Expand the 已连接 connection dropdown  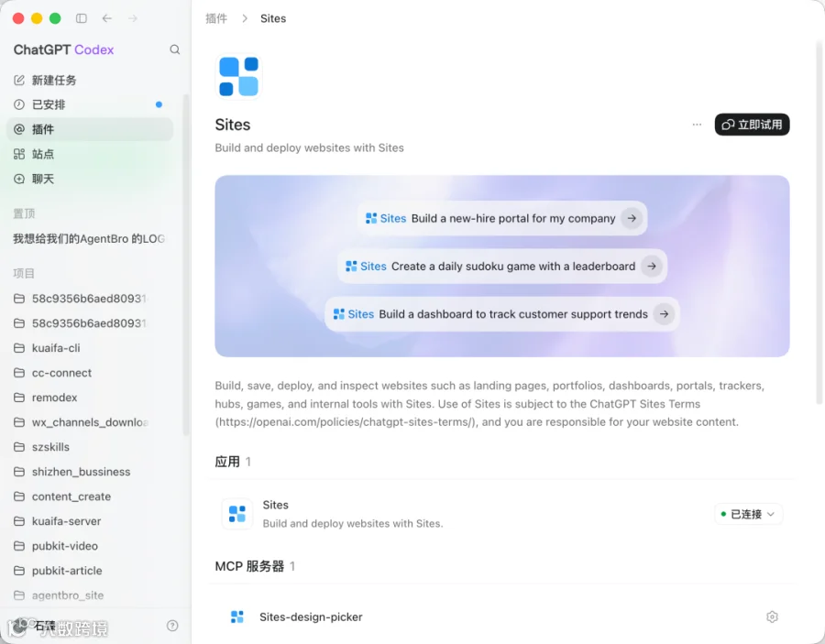point(748,514)
